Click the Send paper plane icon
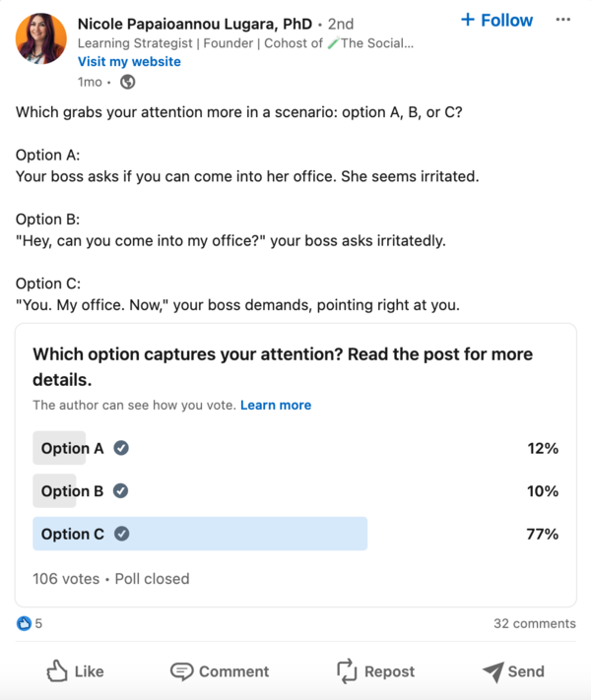The height and width of the screenshot is (700, 591). [x=492, y=671]
